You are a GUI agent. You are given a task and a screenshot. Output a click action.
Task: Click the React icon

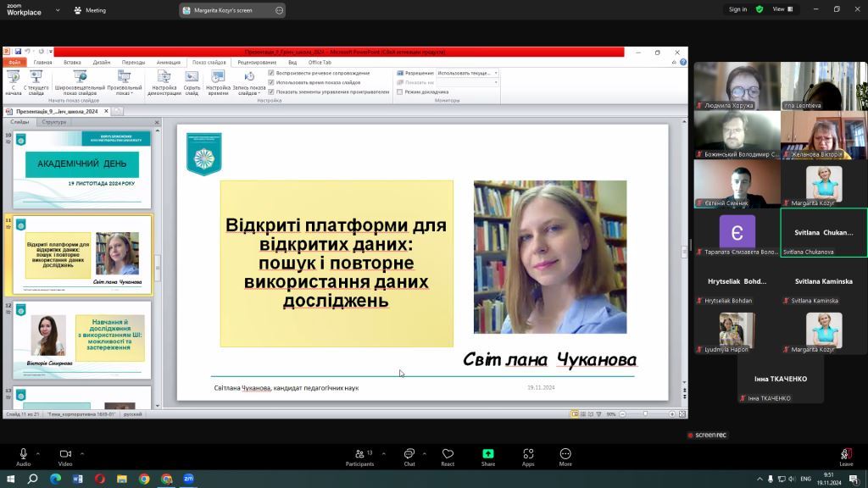(448, 454)
